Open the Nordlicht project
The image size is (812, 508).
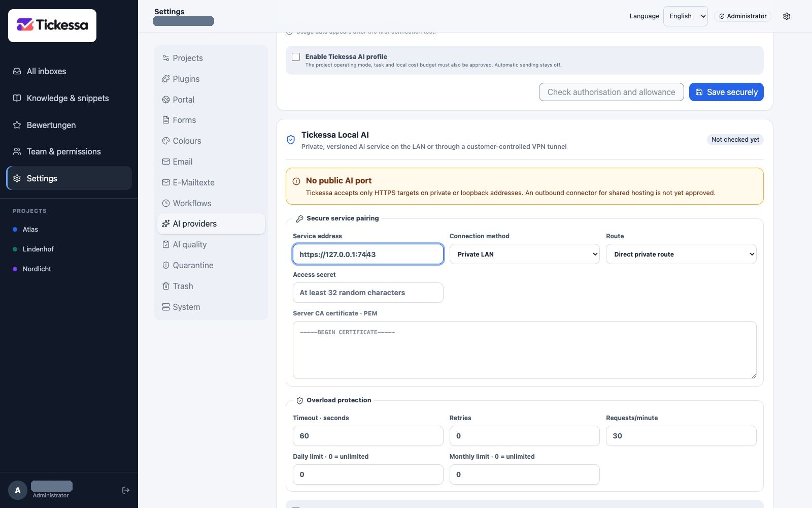[x=69, y=269]
